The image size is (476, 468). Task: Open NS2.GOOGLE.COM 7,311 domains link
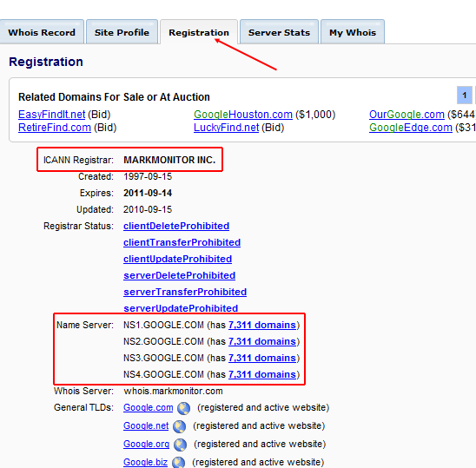(x=262, y=341)
